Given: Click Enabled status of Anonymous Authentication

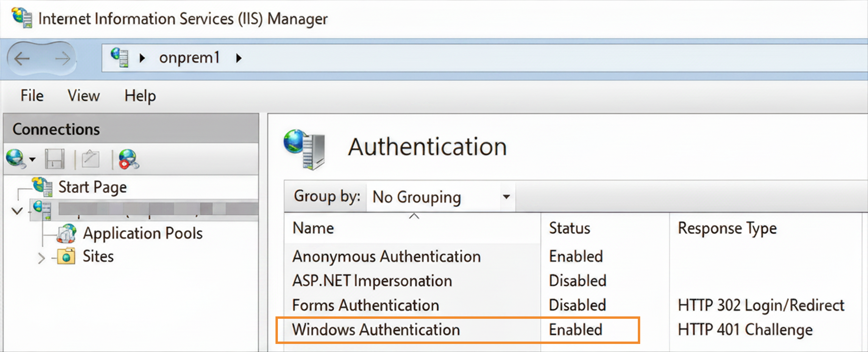Looking at the screenshot, I should [x=576, y=256].
